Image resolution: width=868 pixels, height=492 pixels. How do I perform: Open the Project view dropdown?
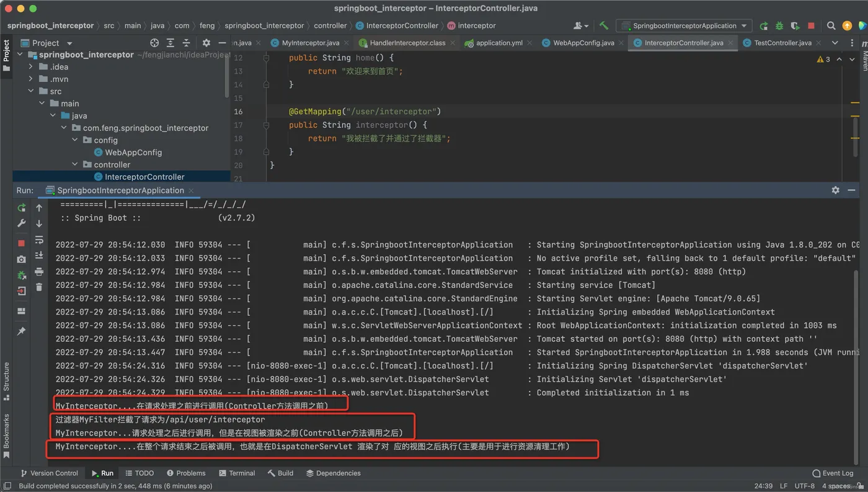[x=46, y=43]
